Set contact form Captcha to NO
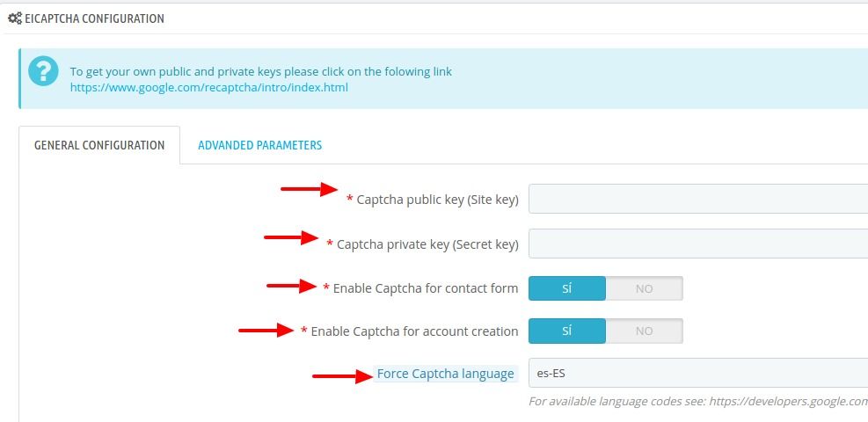The width and height of the screenshot is (868, 422). [645, 288]
